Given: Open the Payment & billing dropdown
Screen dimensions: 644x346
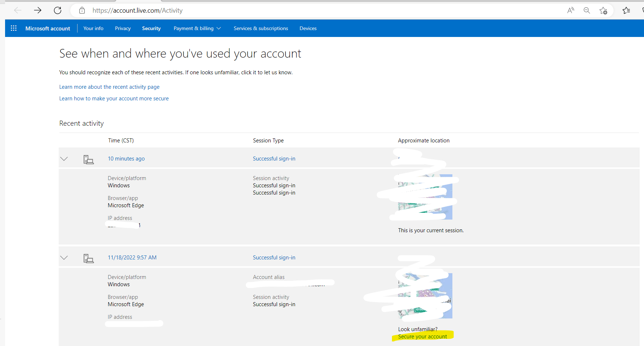Looking at the screenshot, I should (197, 28).
